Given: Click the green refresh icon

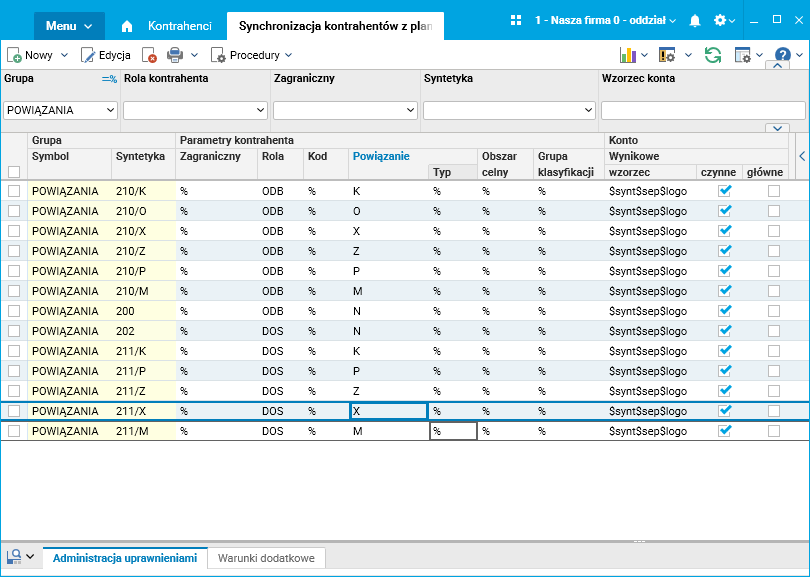Looking at the screenshot, I should pos(713,56).
